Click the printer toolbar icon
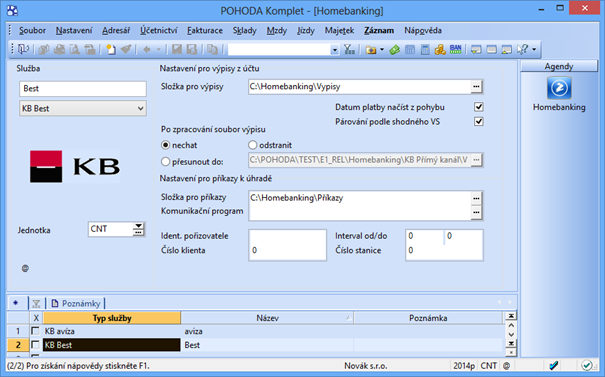The image size is (605, 377). [59, 49]
